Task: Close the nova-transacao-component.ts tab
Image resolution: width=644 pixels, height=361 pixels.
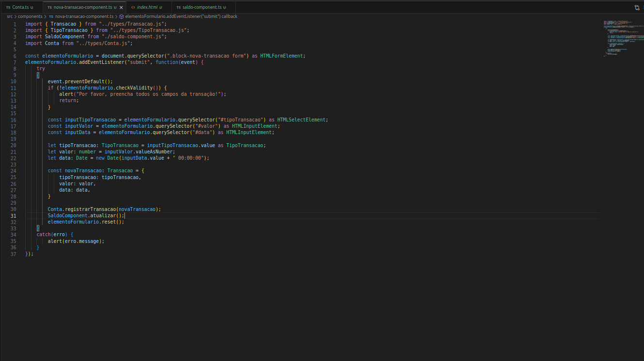Action: point(121,7)
